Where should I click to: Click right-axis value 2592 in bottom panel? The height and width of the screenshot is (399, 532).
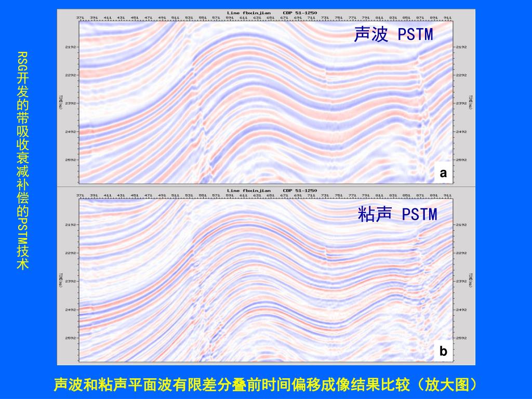(x=461, y=338)
